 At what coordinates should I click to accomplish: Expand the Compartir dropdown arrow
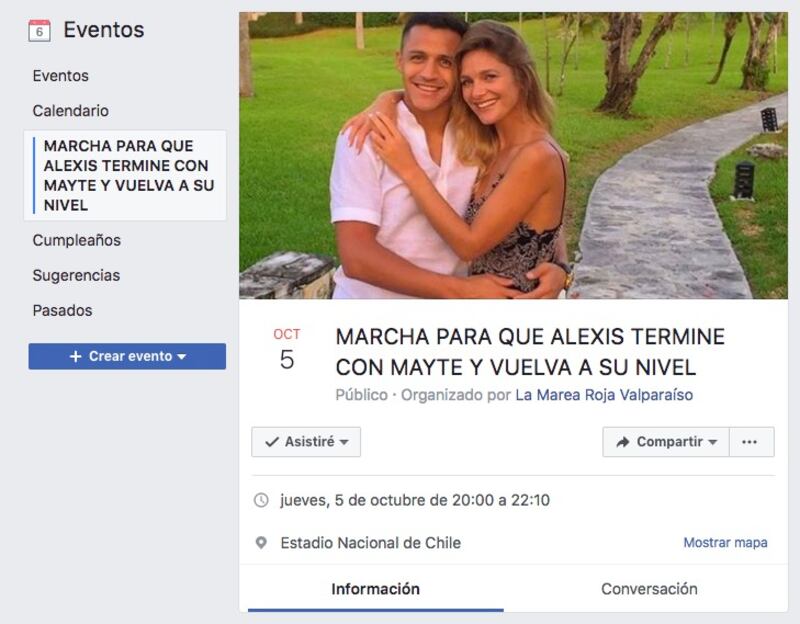coord(713,442)
